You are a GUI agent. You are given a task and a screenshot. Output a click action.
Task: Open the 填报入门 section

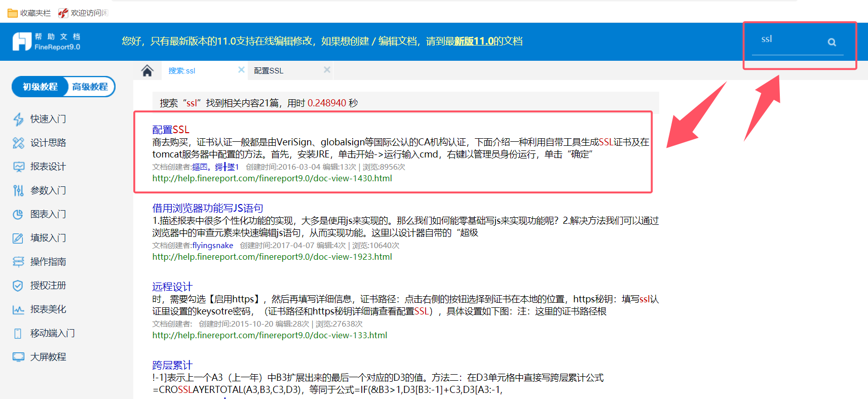(x=48, y=238)
